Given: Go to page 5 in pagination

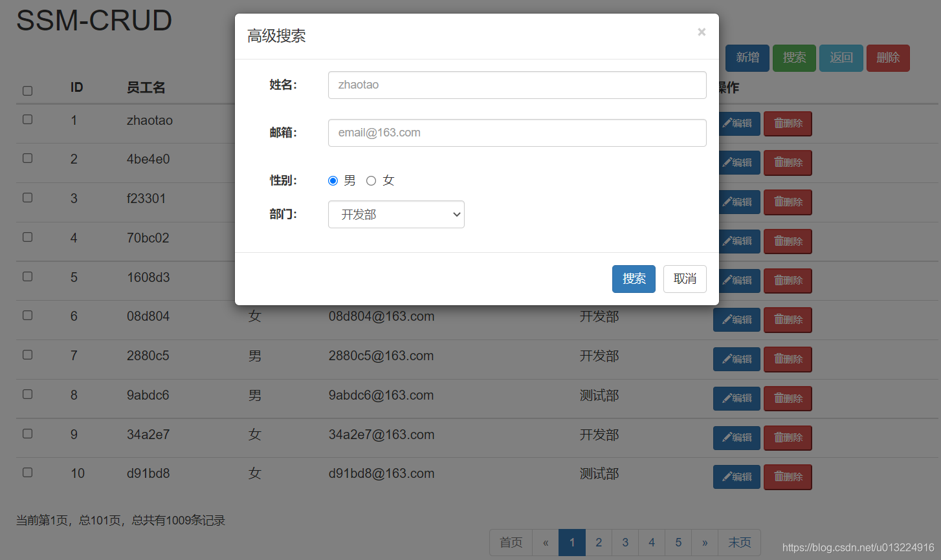Looking at the screenshot, I should [x=678, y=543].
